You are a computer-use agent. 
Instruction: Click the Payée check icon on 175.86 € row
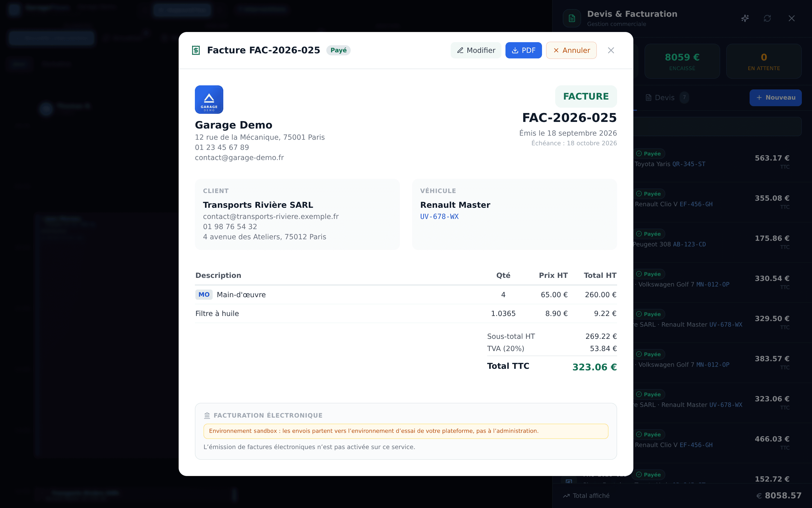coord(639,234)
